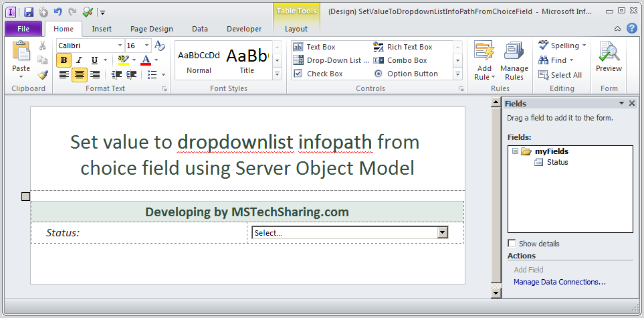Click the Add Field action
Screen dimensions: 644x318
pyautogui.click(x=528, y=269)
